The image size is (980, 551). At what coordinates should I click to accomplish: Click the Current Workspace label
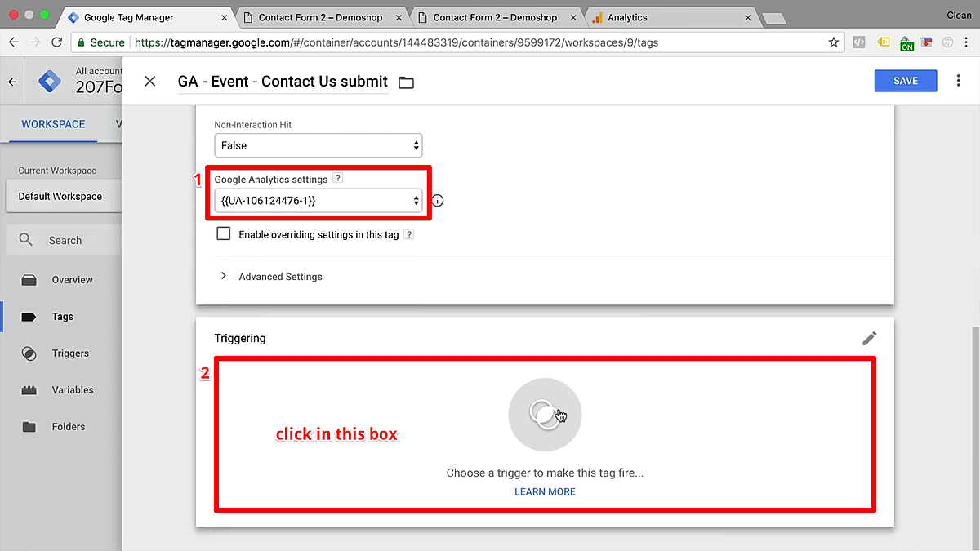click(x=57, y=171)
